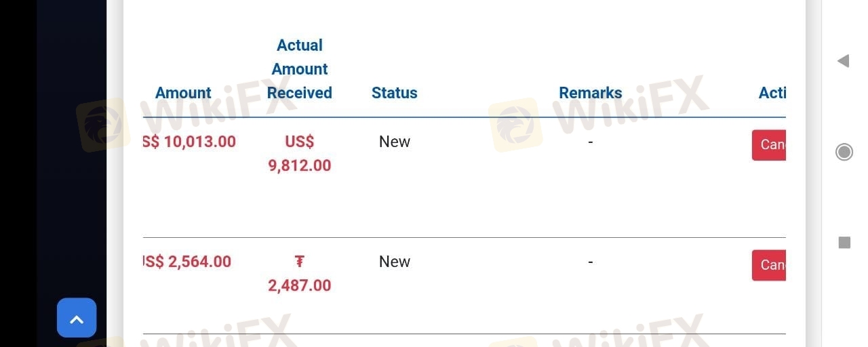Click the New status in second row
868x347 pixels.
pos(395,262)
